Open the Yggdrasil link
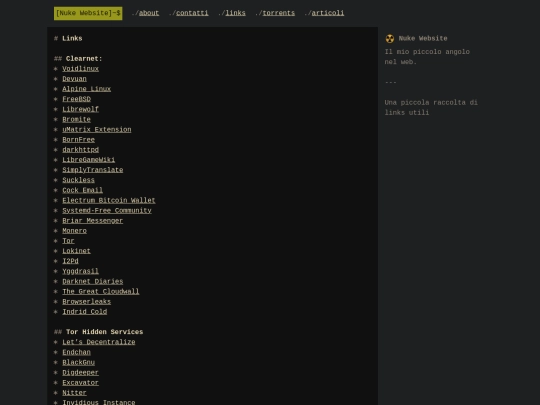This screenshot has height=405, width=540. coord(80,271)
